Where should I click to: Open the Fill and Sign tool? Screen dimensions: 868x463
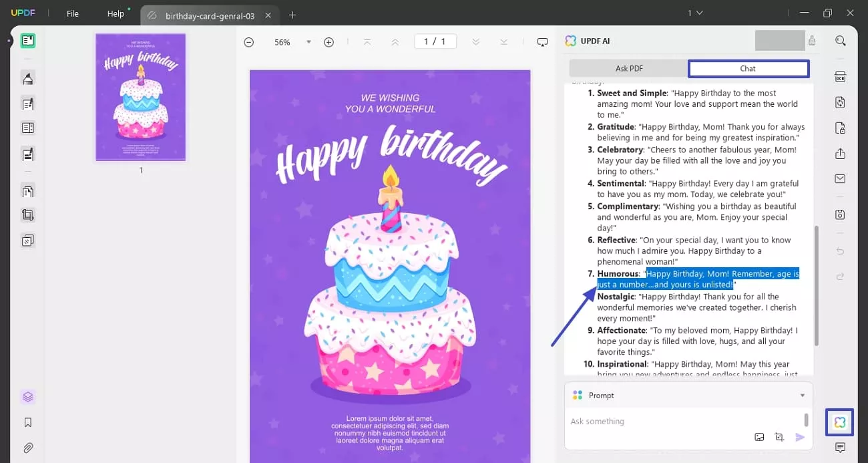tap(27, 154)
